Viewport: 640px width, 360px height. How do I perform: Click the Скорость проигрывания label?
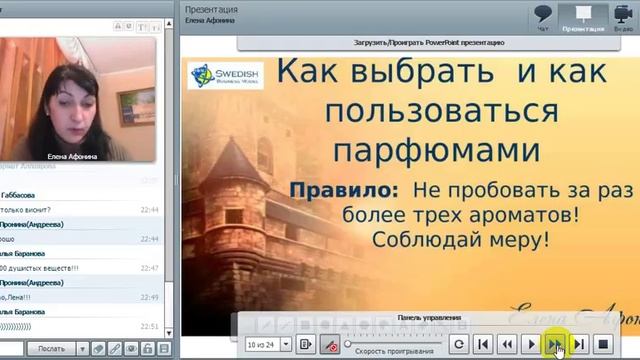point(394,351)
